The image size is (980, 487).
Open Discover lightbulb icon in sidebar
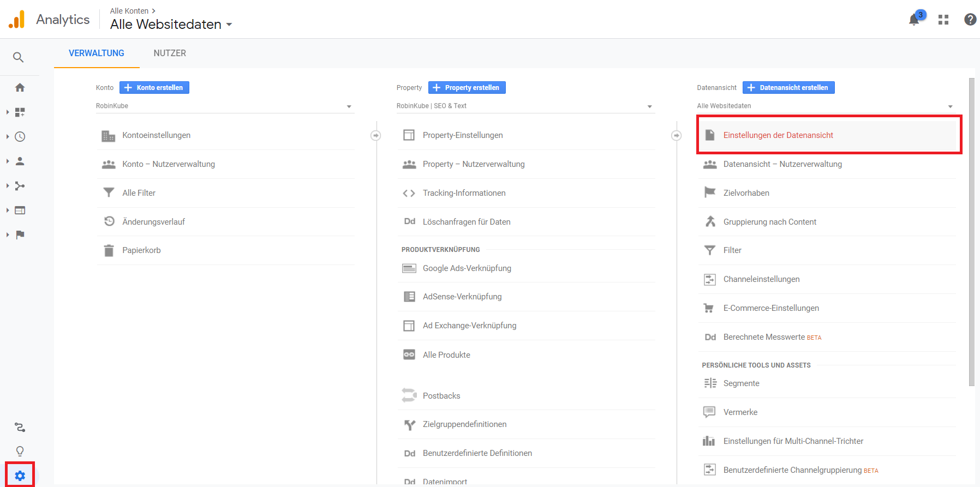(20, 451)
